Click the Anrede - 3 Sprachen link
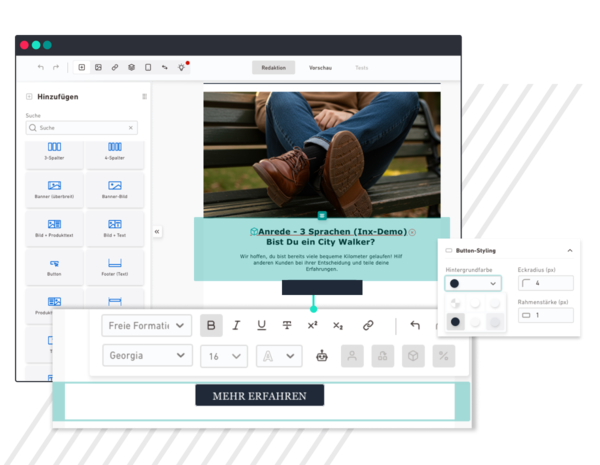Screen dimensions: 600x465 pyautogui.click(x=332, y=232)
